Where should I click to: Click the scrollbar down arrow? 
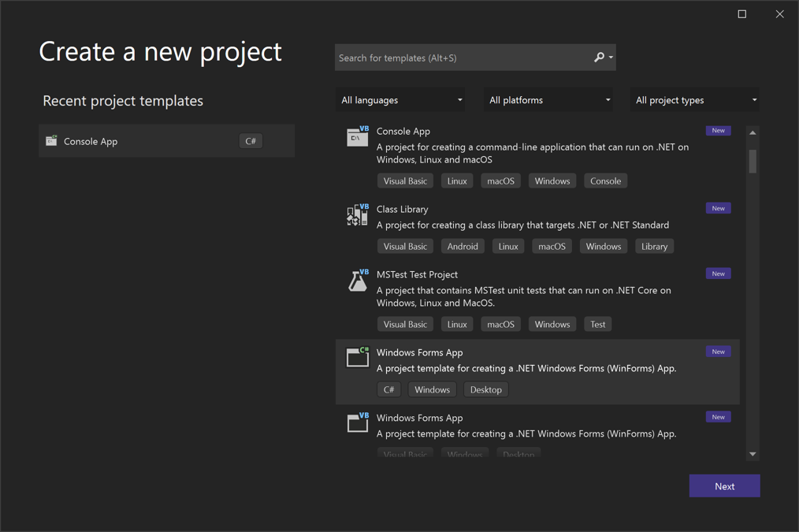pos(753,453)
